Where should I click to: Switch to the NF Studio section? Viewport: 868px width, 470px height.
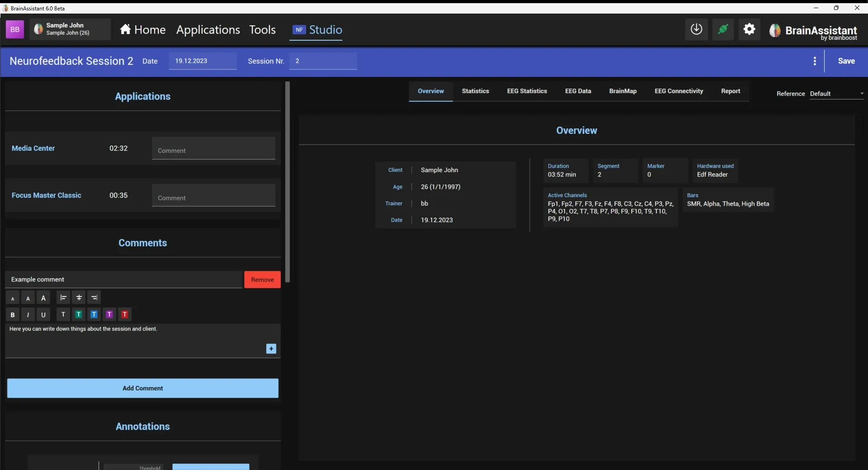click(316, 30)
